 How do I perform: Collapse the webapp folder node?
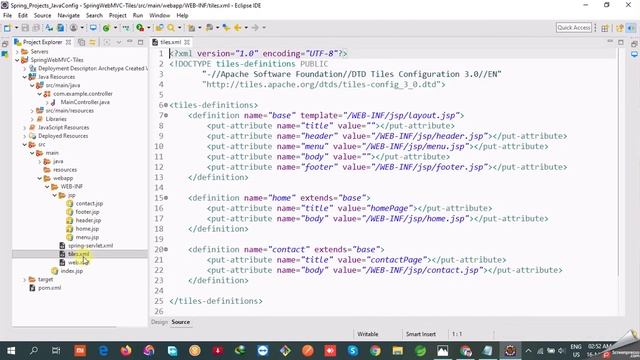tap(40, 178)
